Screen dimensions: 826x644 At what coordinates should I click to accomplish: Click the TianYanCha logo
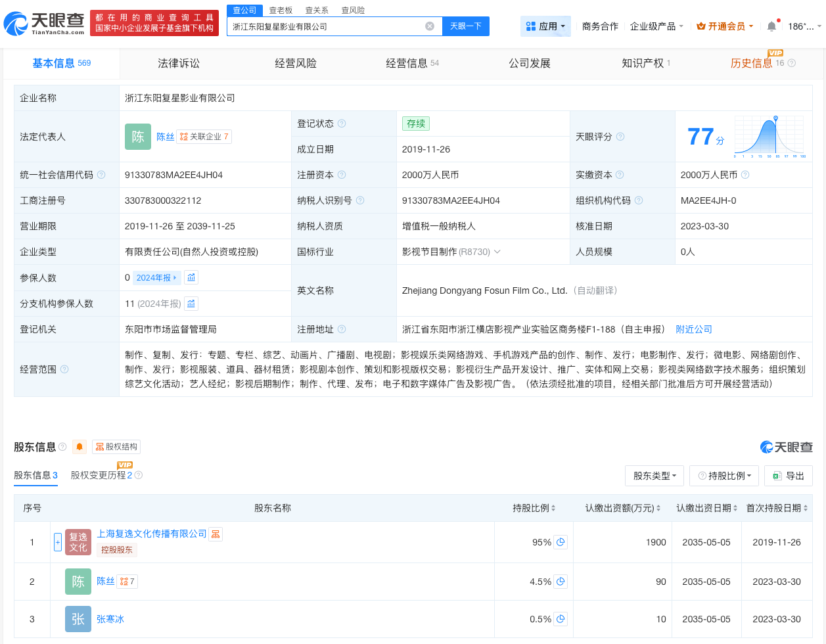(45, 24)
